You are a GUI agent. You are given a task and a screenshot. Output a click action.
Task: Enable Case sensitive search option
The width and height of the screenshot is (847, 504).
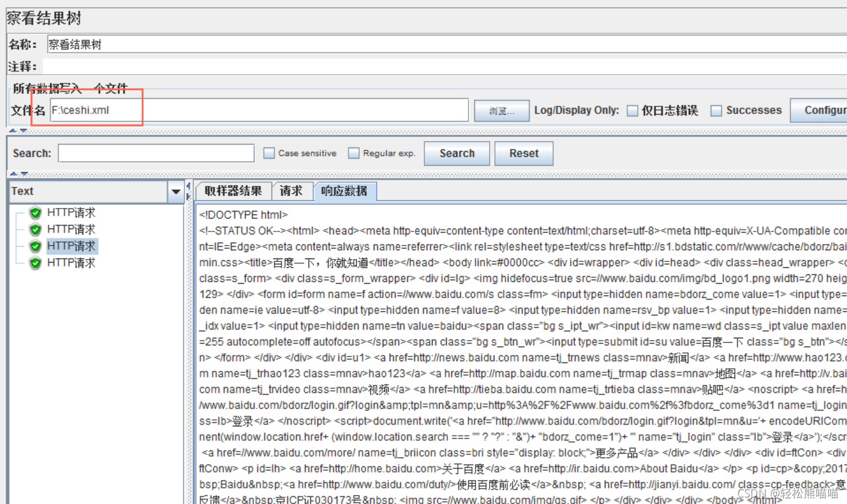[x=269, y=153]
